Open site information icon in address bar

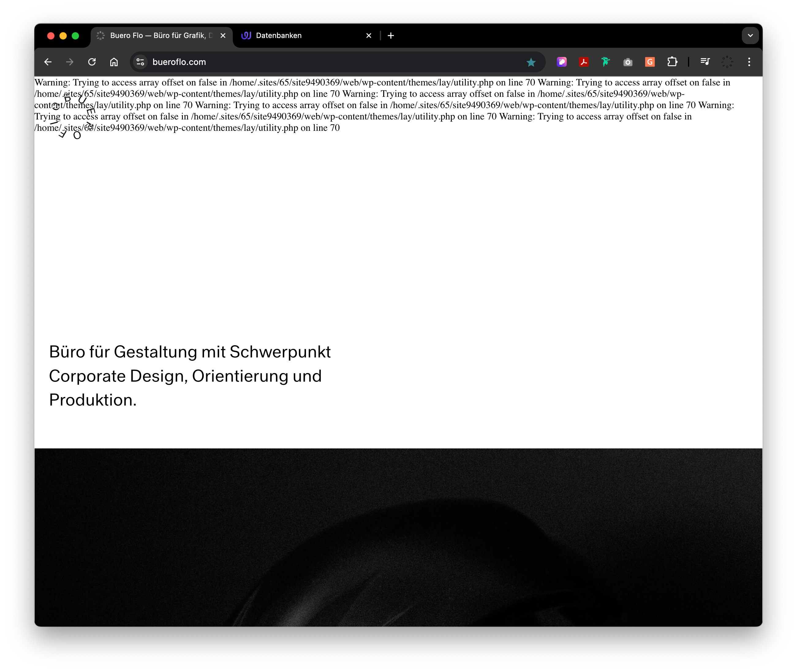[140, 62]
